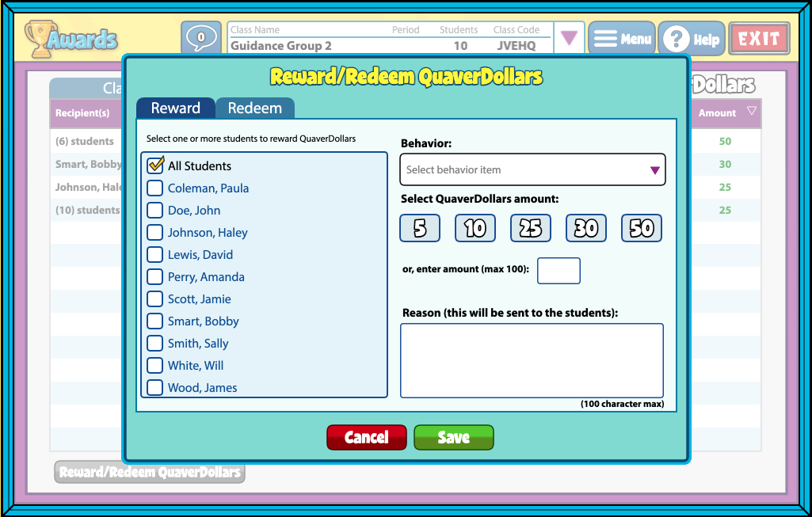Open the Menu button
The width and height of the screenshot is (812, 517).
[x=622, y=38]
